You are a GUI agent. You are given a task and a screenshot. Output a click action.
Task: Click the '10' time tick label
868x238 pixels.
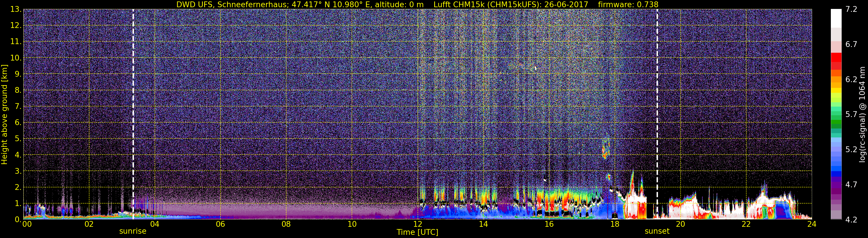(x=352, y=224)
